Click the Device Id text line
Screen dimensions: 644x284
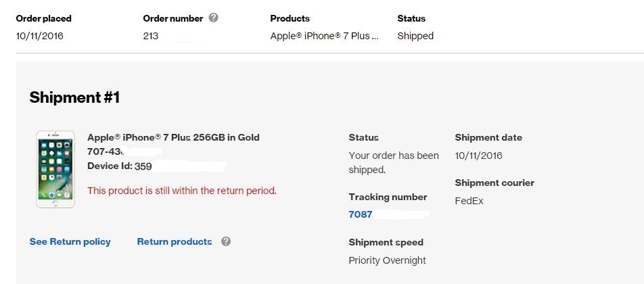tap(120, 166)
